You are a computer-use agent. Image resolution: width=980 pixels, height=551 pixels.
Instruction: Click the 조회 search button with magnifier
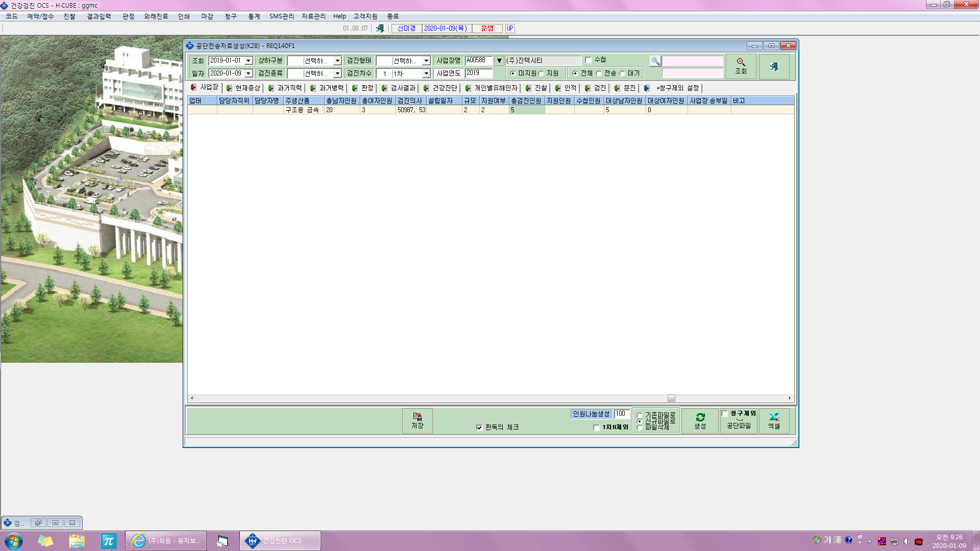(741, 66)
